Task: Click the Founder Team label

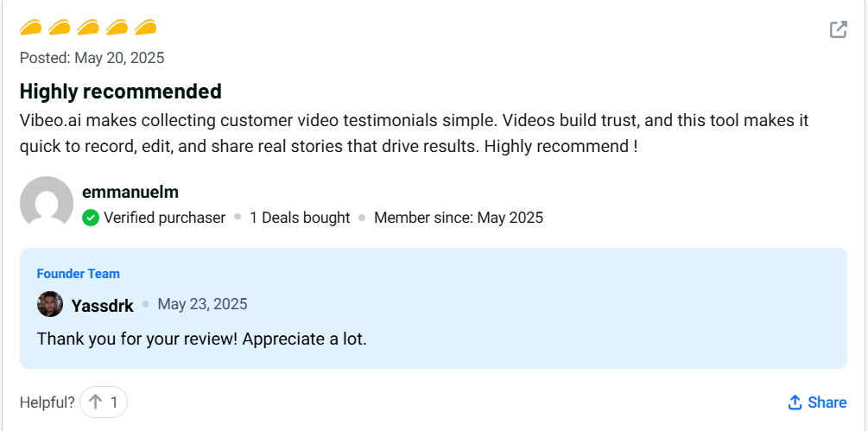Action: click(78, 274)
